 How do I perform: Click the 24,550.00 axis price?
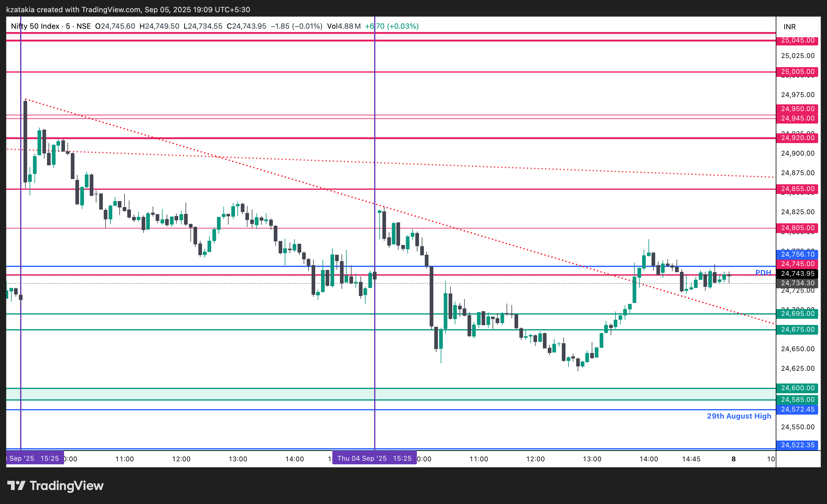[797, 427]
